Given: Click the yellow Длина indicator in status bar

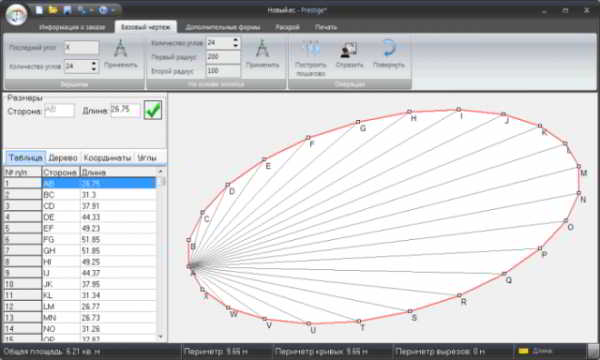Looking at the screenshot, I should (523, 351).
